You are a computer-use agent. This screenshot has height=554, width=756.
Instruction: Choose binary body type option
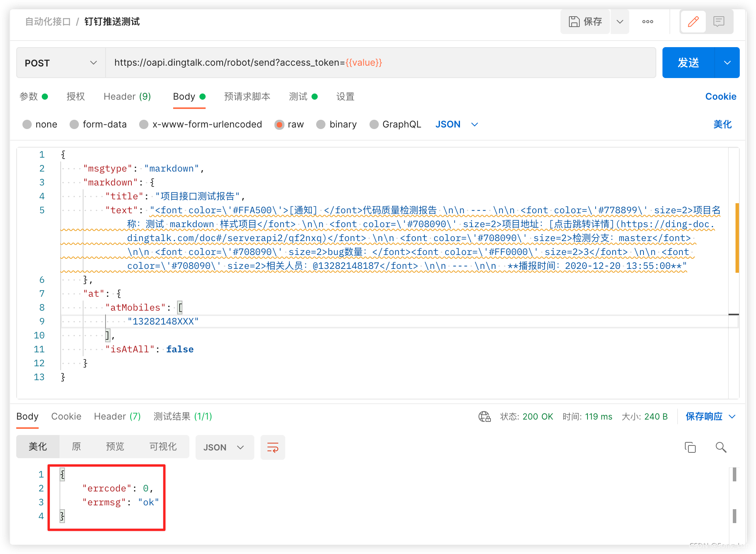[x=321, y=124]
